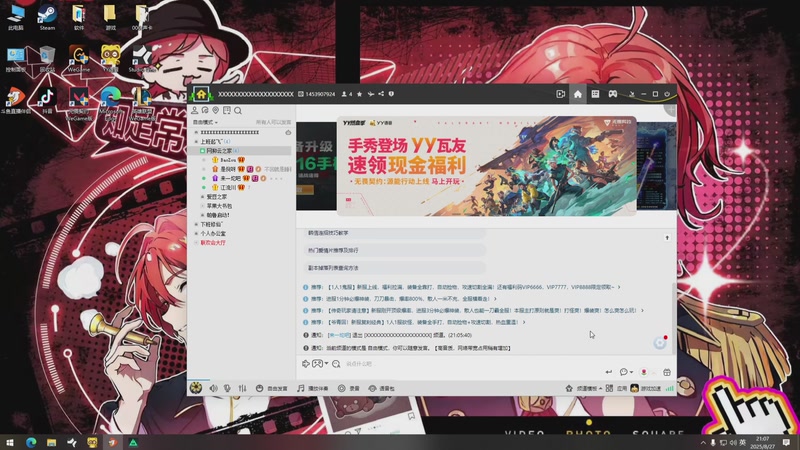This screenshot has height=450, width=800.
Task: Open the gamepad dropdown beside the chat input
Action: pyautogui.click(x=320, y=364)
